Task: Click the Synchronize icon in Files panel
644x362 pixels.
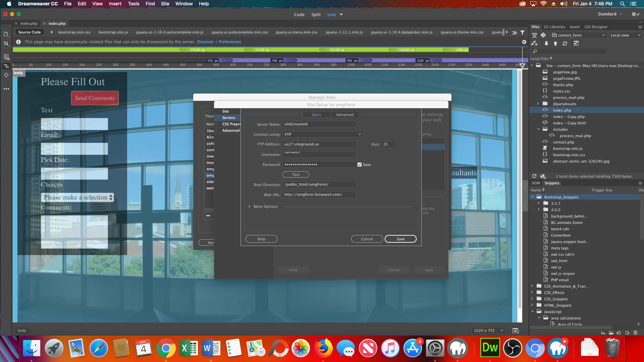Action: coord(565,44)
